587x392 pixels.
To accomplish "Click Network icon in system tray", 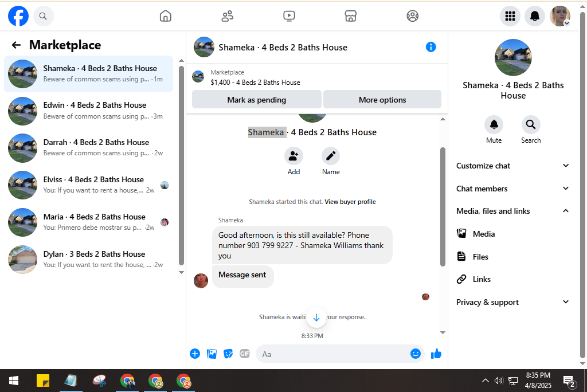I will [513, 381].
